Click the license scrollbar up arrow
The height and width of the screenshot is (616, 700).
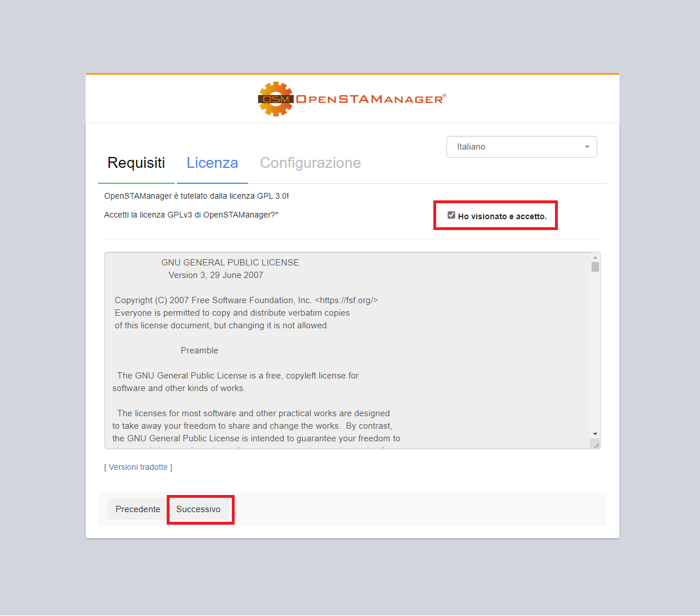(595, 257)
